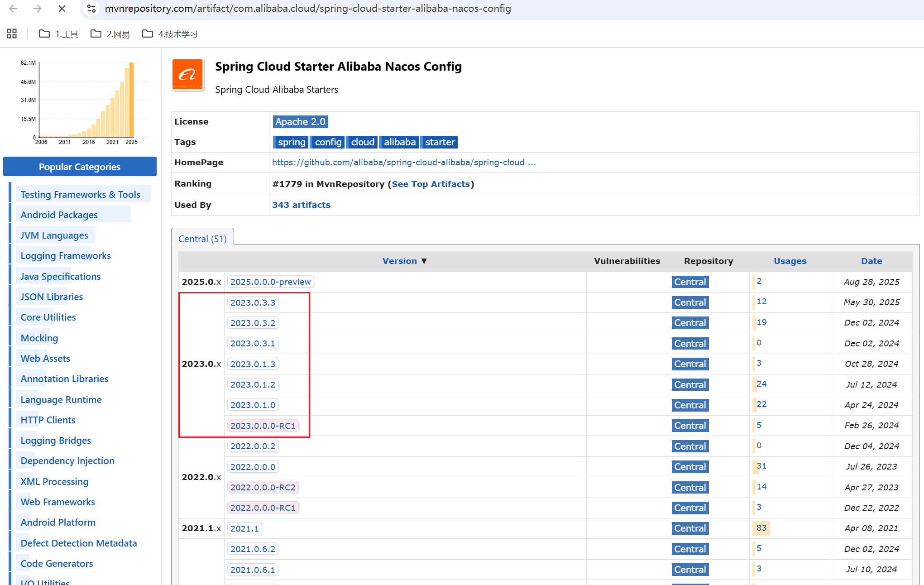Click the browser back arrow
924x585 pixels.
point(14,9)
